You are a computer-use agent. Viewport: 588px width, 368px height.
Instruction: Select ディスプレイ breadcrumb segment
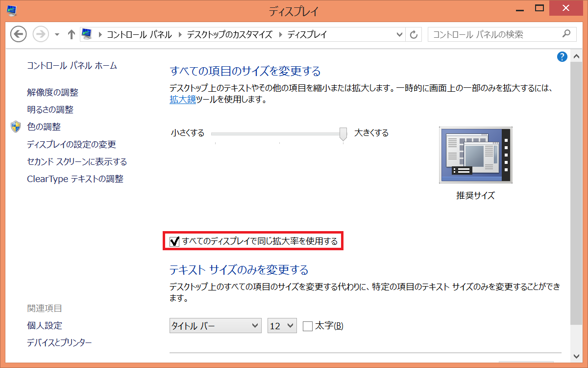click(x=307, y=34)
